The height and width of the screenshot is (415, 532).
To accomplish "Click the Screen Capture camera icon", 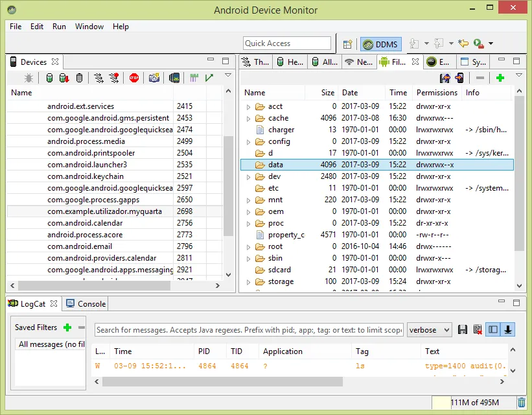I will point(154,78).
